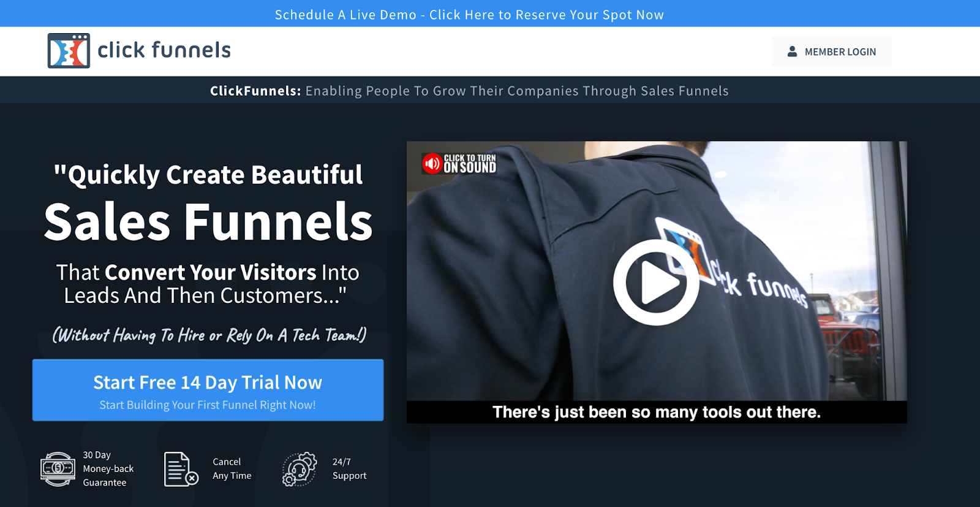Play the ClickFunnels video
980x507 pixels.
[656, 283]
